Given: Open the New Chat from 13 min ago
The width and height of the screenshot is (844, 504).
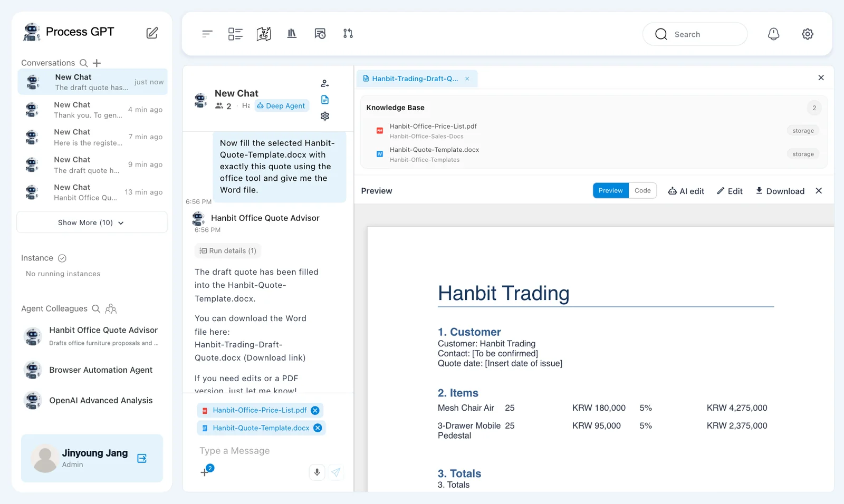Looking at the screenshot, I should point(92,192).
